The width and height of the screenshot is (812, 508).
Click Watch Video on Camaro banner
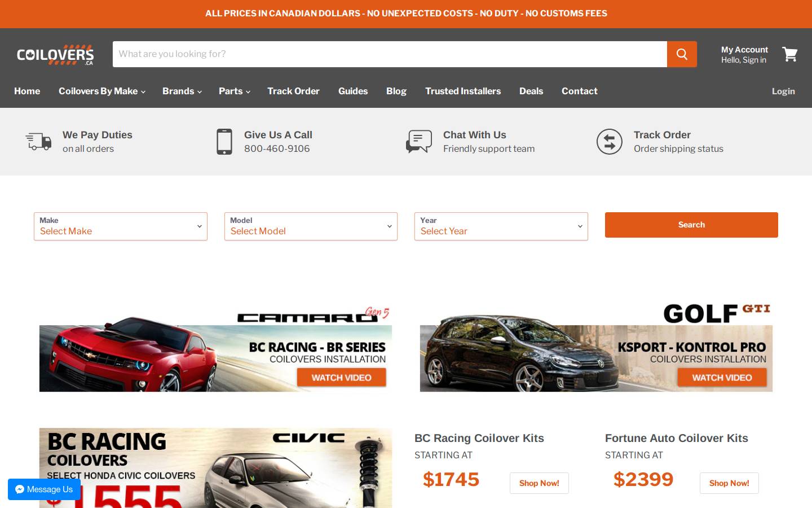pos(341,378)
